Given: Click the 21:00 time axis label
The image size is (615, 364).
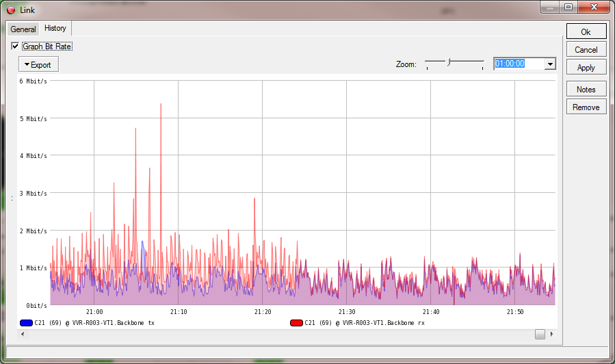Looking at the screenshot, I should pos(94,312).
